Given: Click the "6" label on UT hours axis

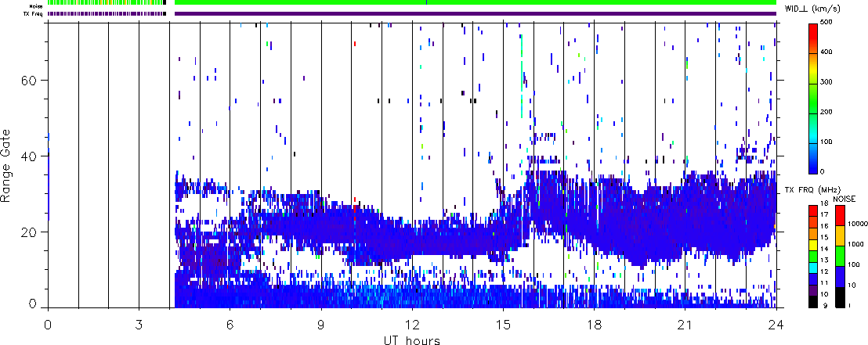Looking at the screenshot, I should pyautogui.click(x=230, y=324).
